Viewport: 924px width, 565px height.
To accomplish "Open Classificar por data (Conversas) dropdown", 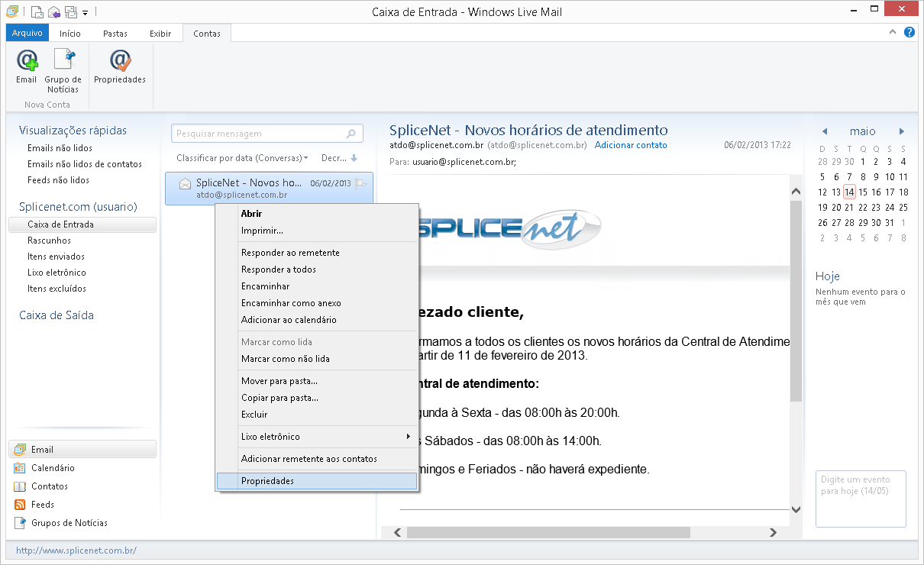I will (x=242, y=158).
